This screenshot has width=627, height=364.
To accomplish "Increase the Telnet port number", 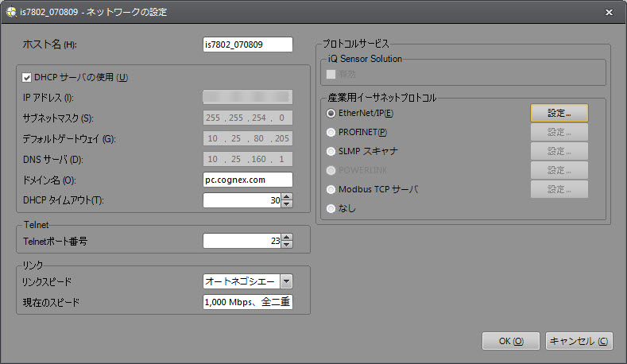I will point(287,237).
